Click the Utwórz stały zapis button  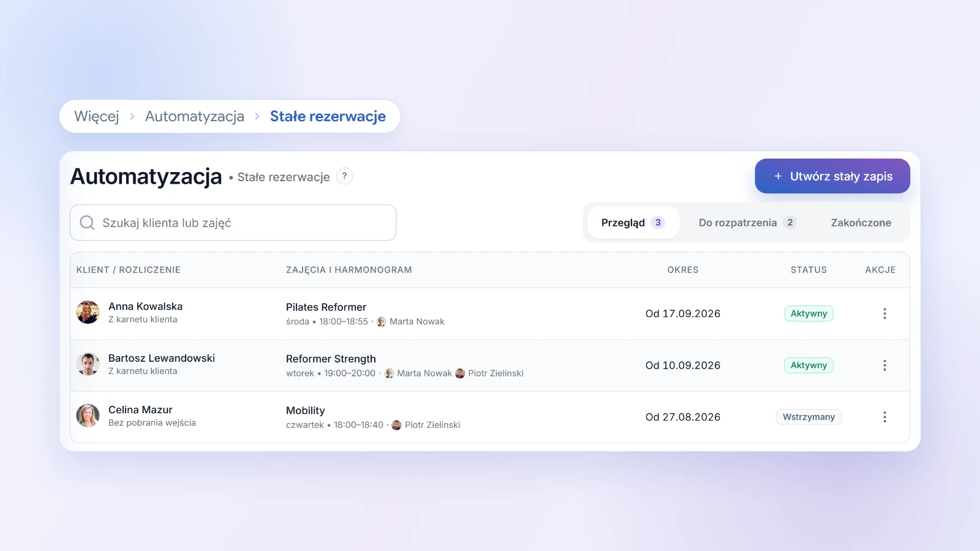(x=832, y=176)
